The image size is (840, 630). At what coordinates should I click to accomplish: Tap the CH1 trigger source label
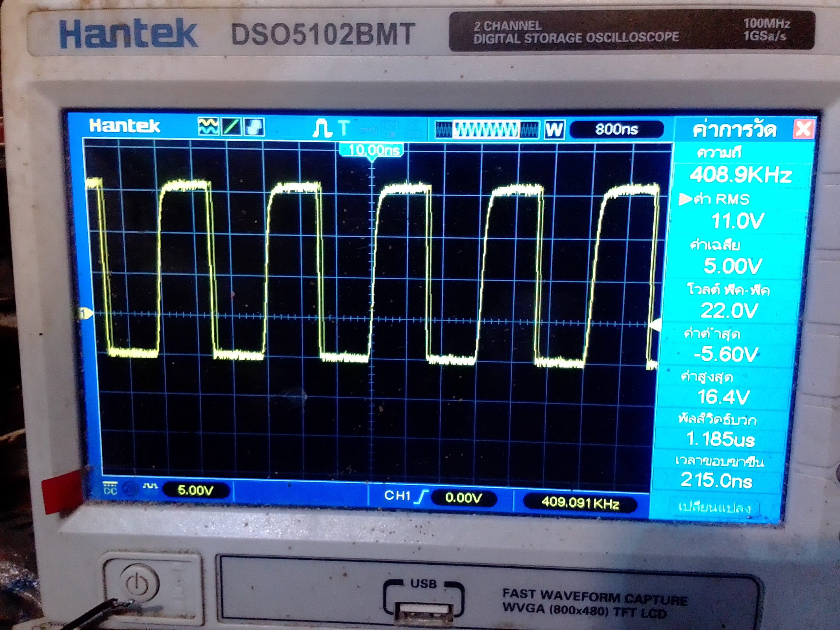(x=397, y=495)
